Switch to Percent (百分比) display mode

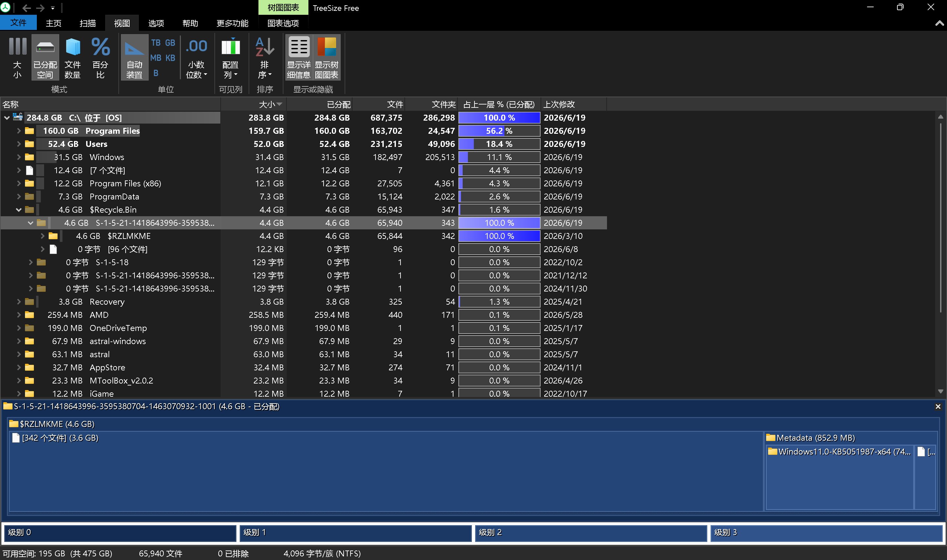click(x=100, y=58)
